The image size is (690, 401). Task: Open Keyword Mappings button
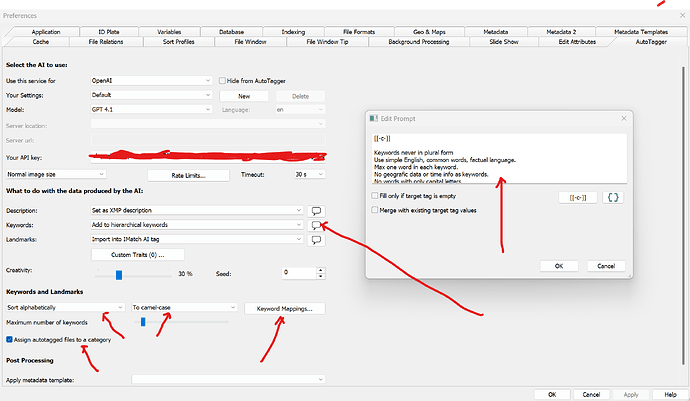click(285, 309)
